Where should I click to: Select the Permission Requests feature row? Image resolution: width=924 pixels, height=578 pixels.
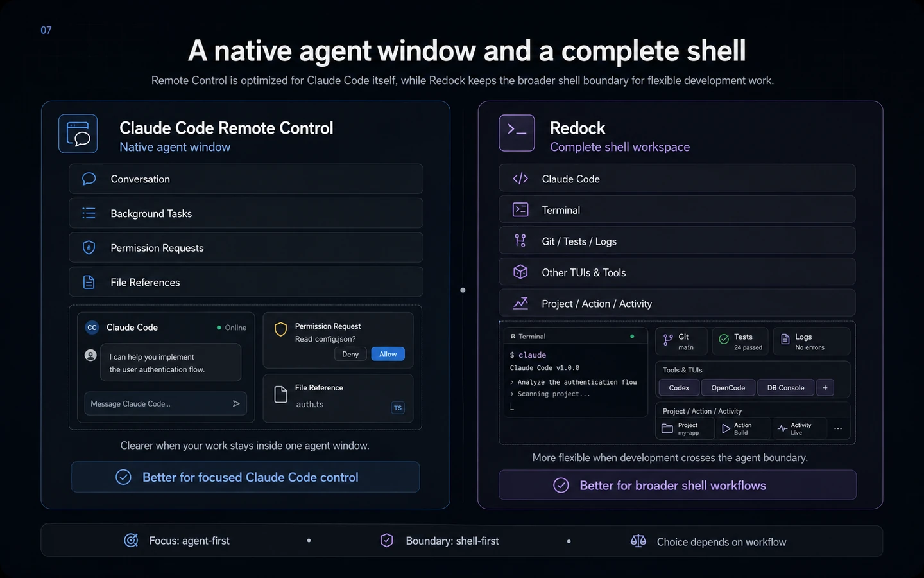point(246,247)
